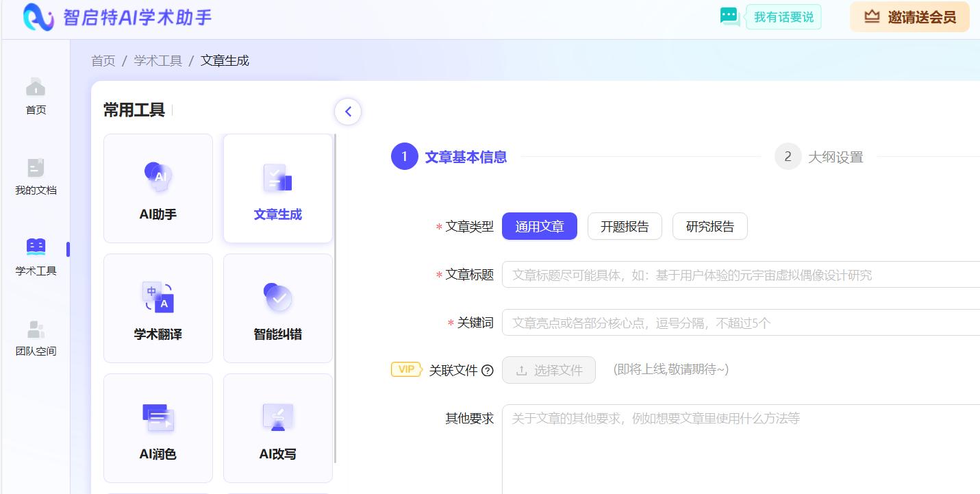The width and height of the screenshot is (980, 494).
Task: Open 我的文档 document icon in sidebar
Action: click(36, 168)
